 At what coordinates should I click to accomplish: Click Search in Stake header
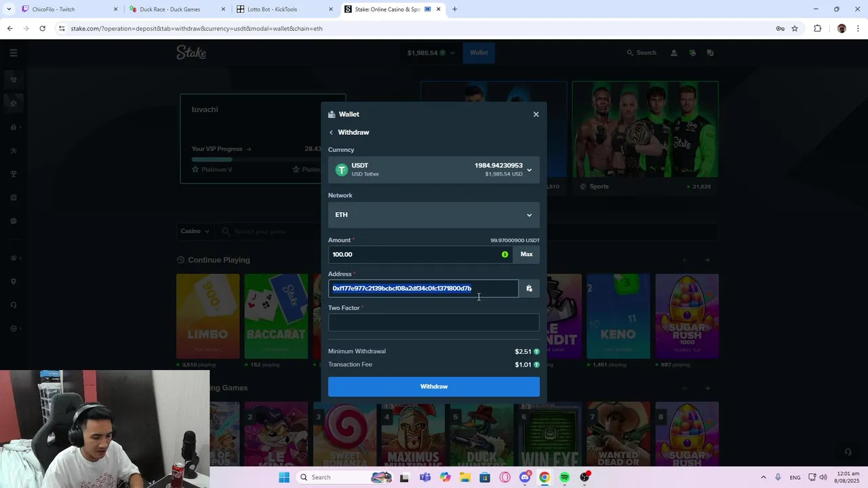point(641,53)
